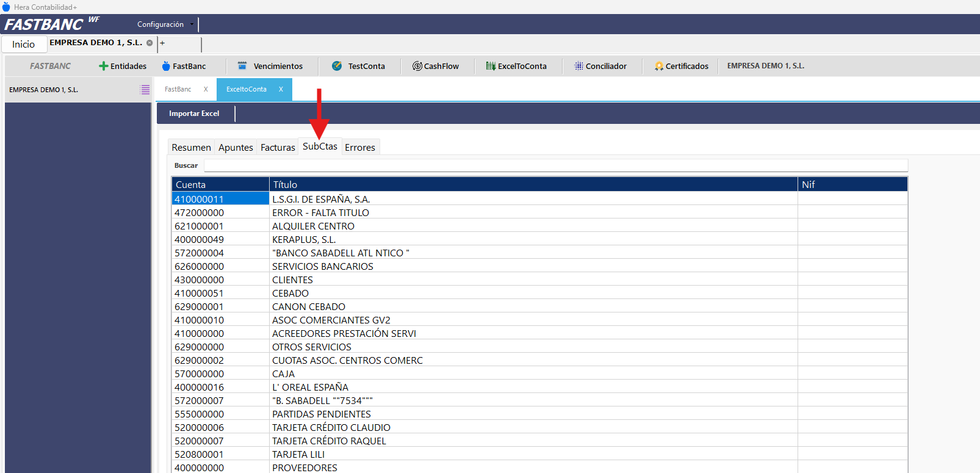Viewport: 980px width, 473px height.
Task: Select the EMPRESA DEMO 1, S.L. top tab
Action: [x=96, y=43]
